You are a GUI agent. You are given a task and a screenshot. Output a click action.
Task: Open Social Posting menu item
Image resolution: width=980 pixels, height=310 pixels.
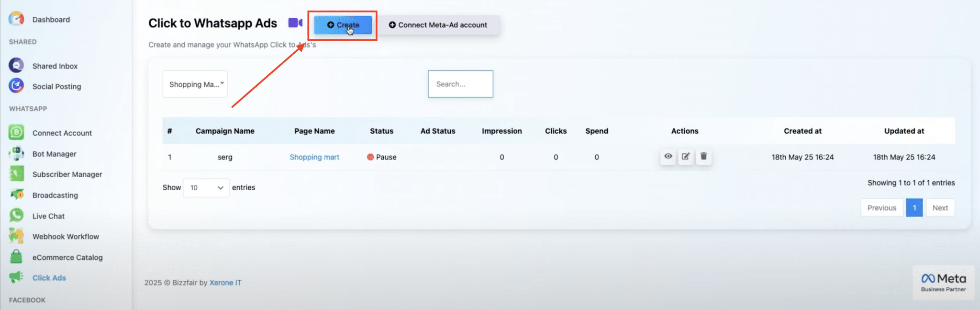point(57,87)
